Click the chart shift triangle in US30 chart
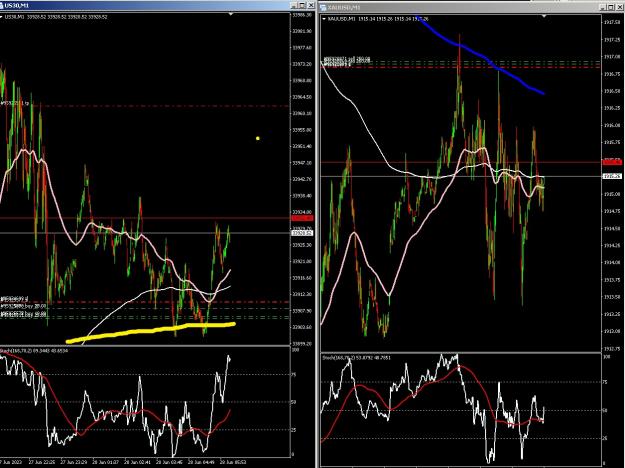Image resolution: width=625 pixels, height=468 pixels. pos(231,14)
